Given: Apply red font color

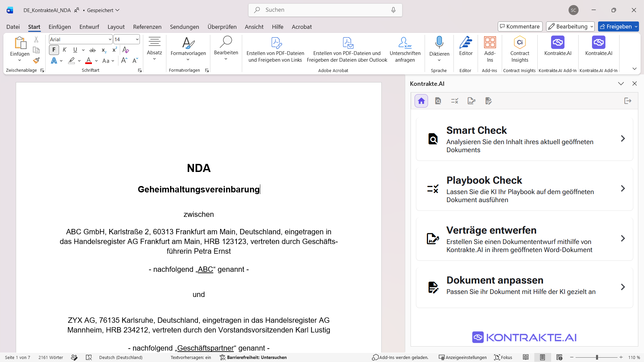Looking at the screenshot, I should coord(89,61).
